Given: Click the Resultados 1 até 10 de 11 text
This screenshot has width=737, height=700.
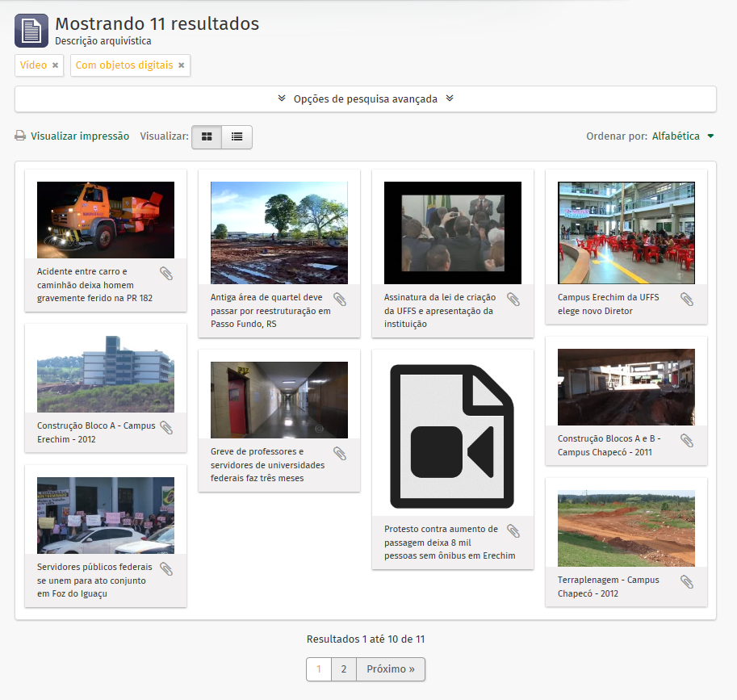Looking at the screenshot, I should pyautogui.click(x=366, y=639).
